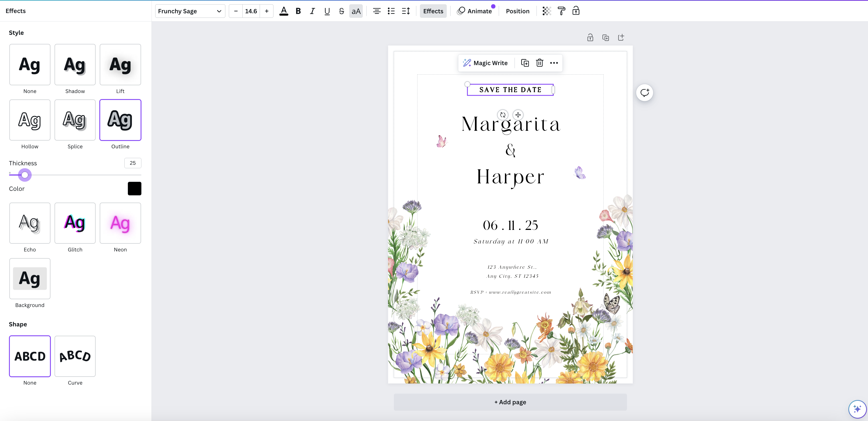Drag the Thickness slider for outline
The width and height of the screenshot is (868, 421).
pyautogui.click(x=24, y=175)
